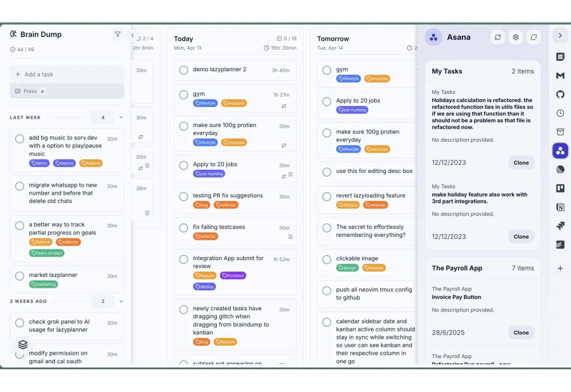The width and height of the screenshot is (571, 392).
Task: Collapse the Last Week section
Action: 121,117
